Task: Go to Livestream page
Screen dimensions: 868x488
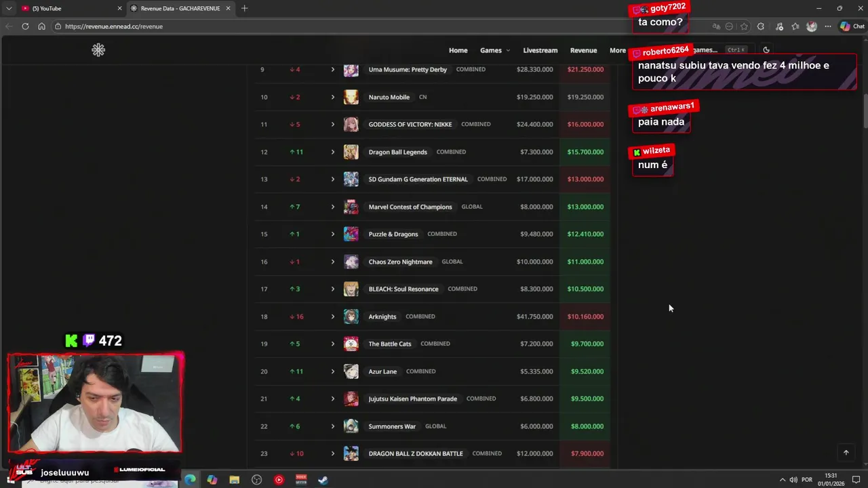Action: [540, 50]
